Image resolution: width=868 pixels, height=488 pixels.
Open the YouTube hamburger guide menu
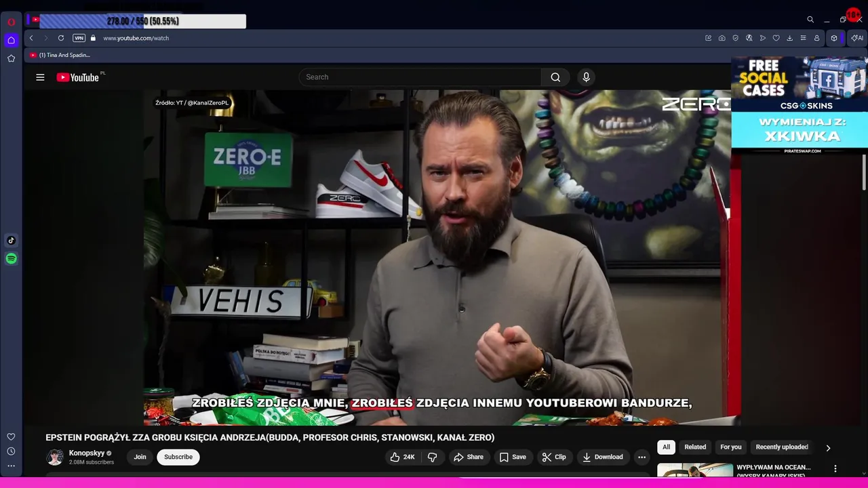40,77
